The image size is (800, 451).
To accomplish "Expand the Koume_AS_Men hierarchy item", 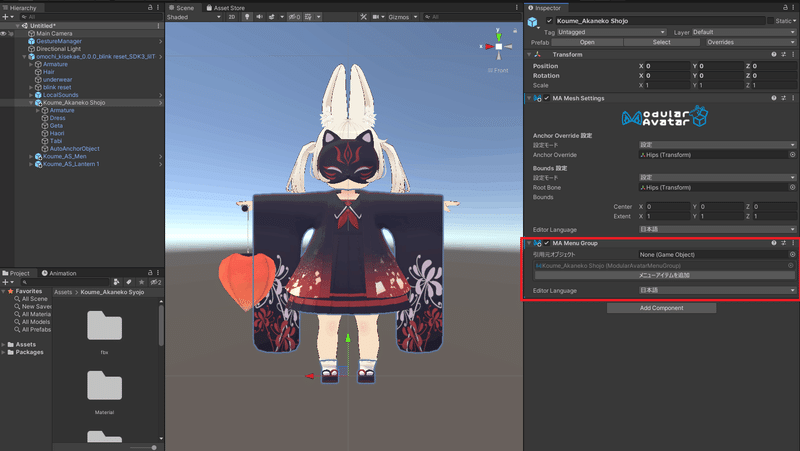I will pyautogui.click(x=31, y=157).
